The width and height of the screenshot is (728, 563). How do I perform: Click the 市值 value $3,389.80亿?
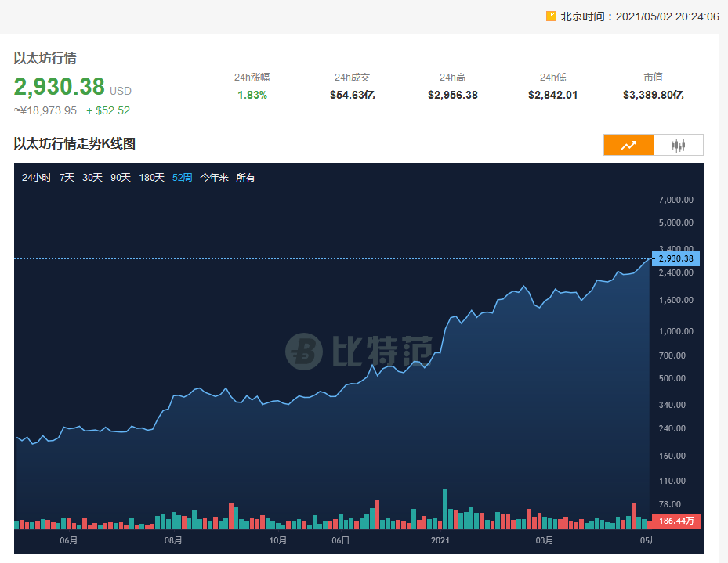coord(653,95)
